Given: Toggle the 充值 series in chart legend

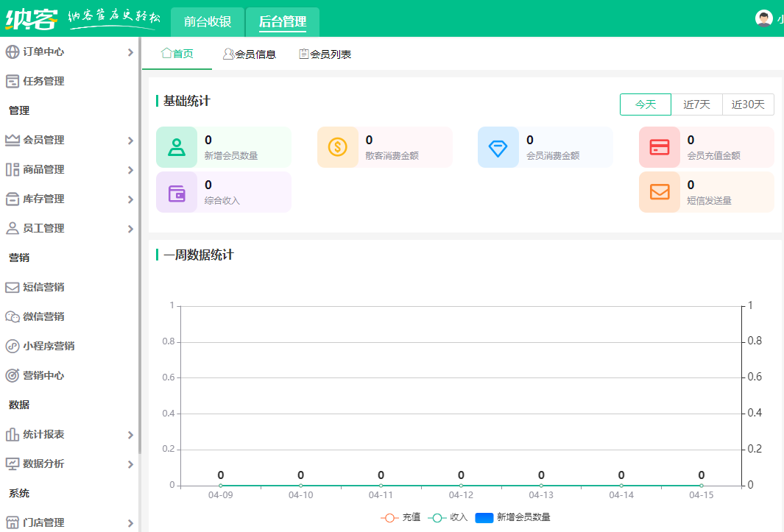Looking at the screenshot, I should (400, 517).
